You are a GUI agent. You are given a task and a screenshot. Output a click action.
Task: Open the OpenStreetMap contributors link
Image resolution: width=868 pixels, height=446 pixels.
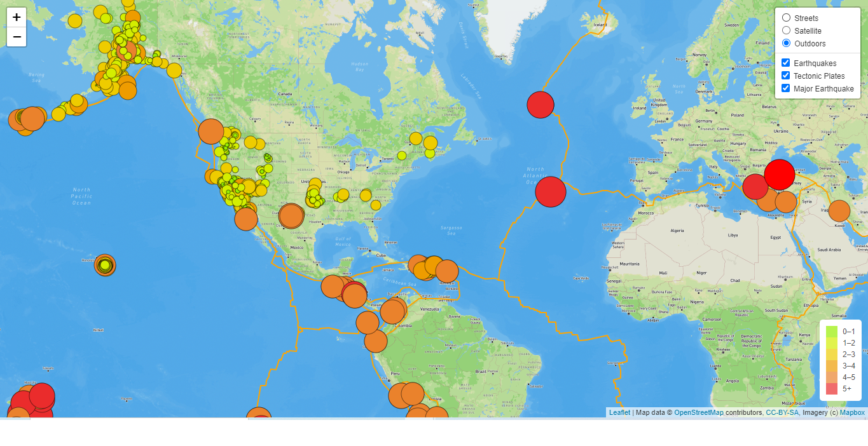[x=698, y=412]
